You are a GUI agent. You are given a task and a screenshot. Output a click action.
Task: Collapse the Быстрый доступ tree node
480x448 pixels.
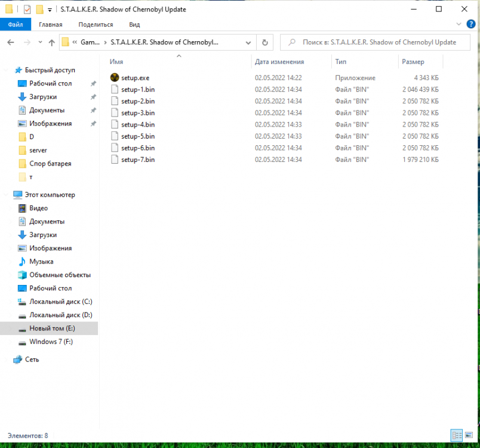click(6, 70)
